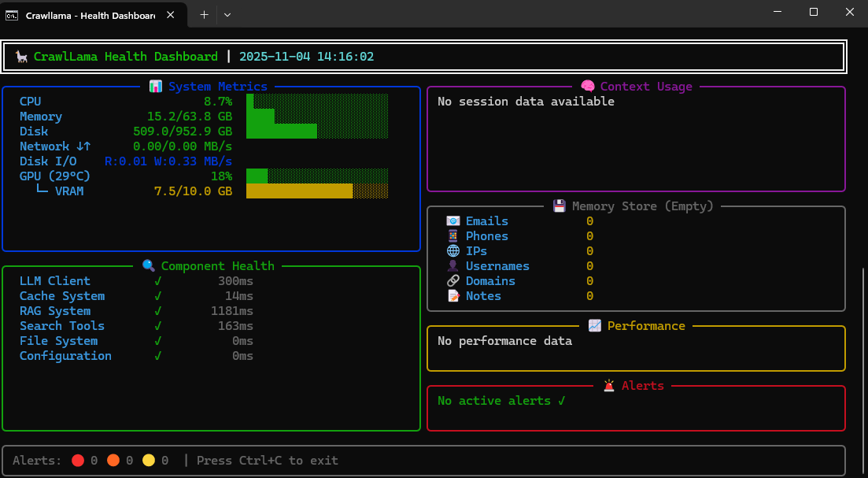Click the floppy disk icon on Memory Store panel
868x478 pixels.
559,206
